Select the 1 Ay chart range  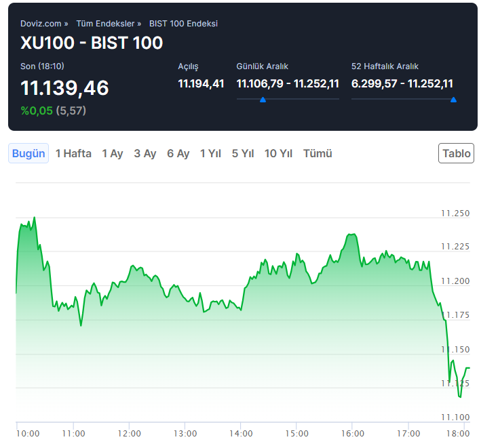pyautogui.click(x=113, y=153)
